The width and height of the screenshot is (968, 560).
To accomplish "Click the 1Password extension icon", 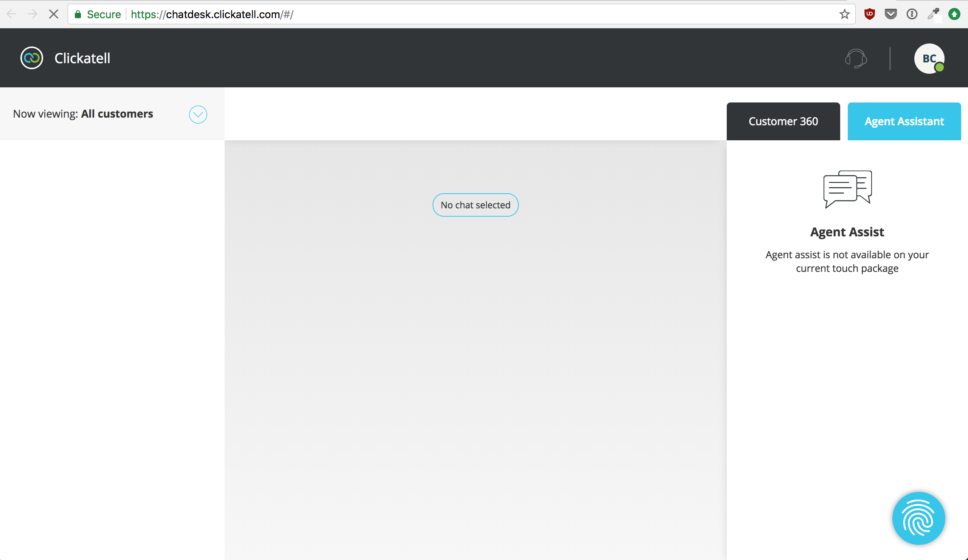I will click(x=912, y=14).
